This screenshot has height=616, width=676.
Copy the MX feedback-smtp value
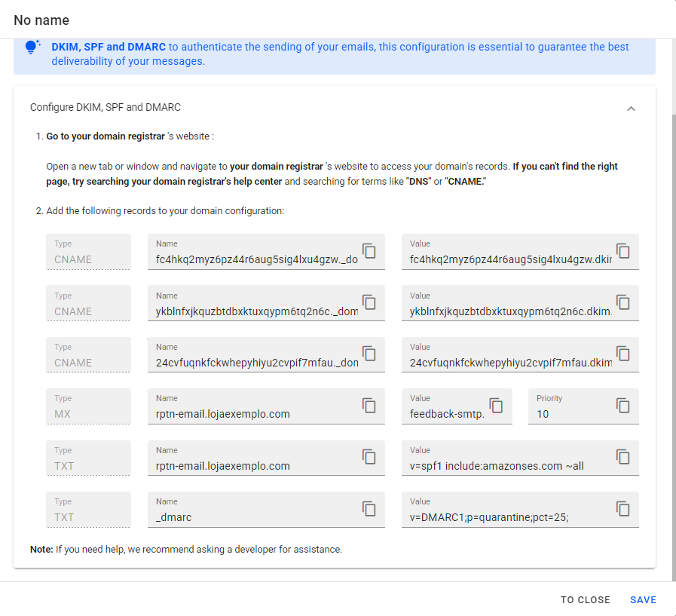pos(497,405)
